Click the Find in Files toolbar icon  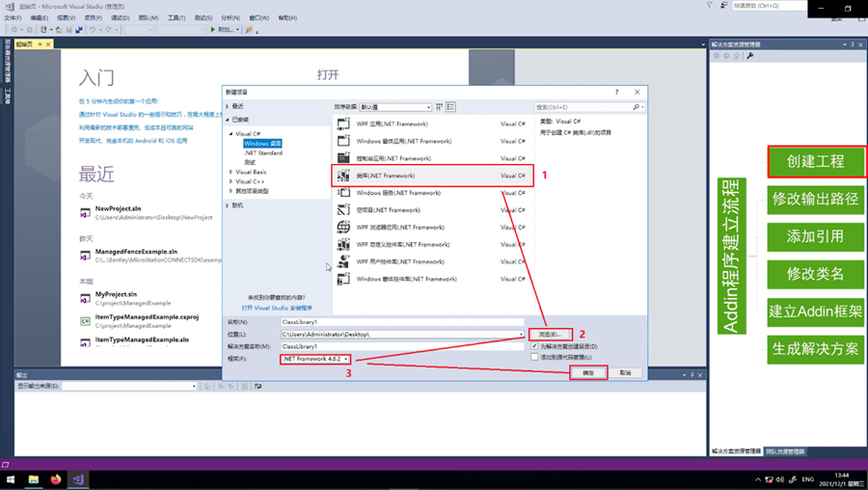(x=249, y=29)
